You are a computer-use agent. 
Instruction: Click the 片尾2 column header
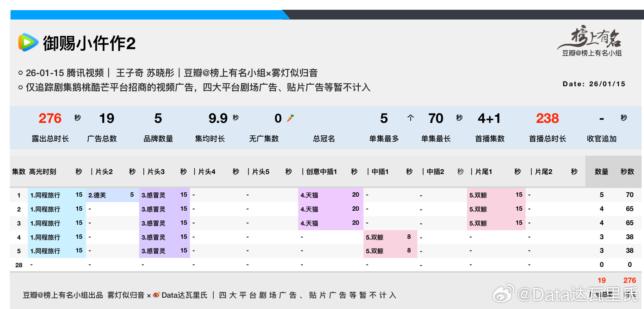pyautogui.click(x=544, y=172)
